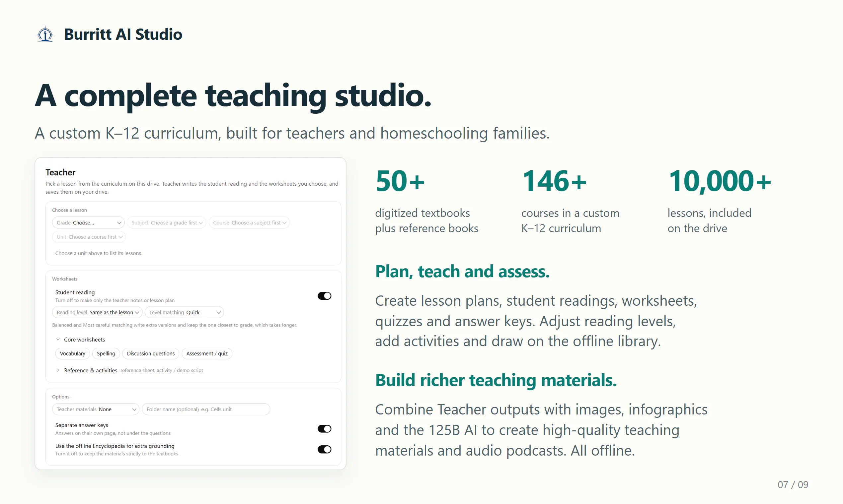Click the 'Plan, teach and assess.' heading

(x=462, y=272)
